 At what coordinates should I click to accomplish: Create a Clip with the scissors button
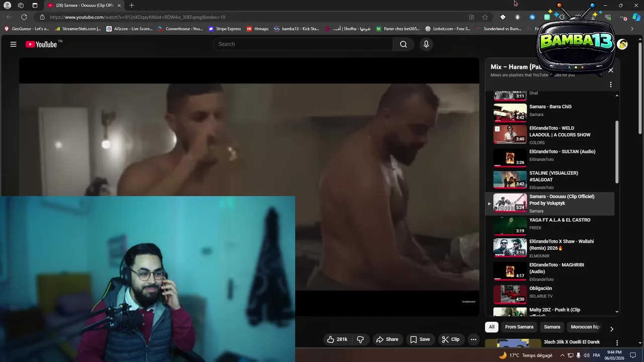(450, 339)
